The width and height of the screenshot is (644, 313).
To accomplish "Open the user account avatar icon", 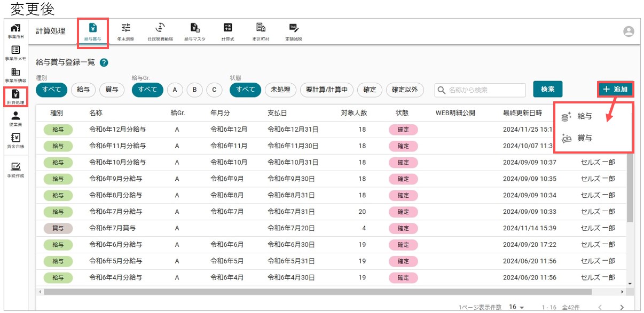I will pos(629,31).
